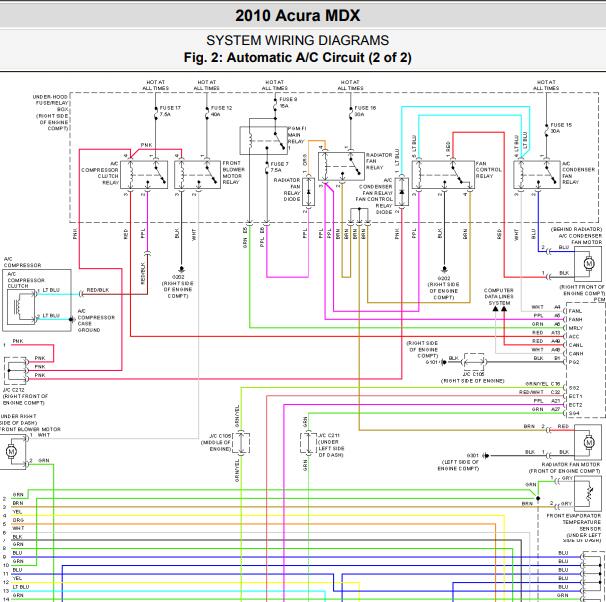Click the G101 ground symbol
The width and height of the screenshot is (606, 602).
point(444,362)
